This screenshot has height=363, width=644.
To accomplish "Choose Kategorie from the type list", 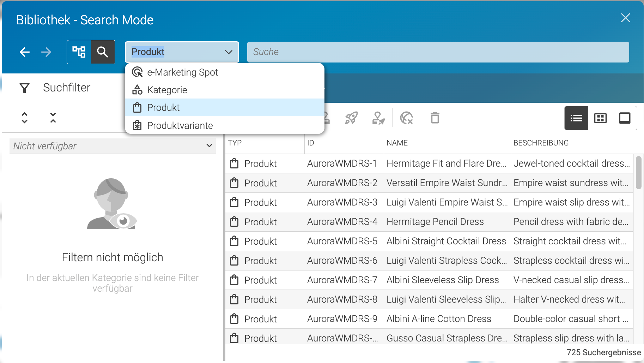I will tap(225, 90).
